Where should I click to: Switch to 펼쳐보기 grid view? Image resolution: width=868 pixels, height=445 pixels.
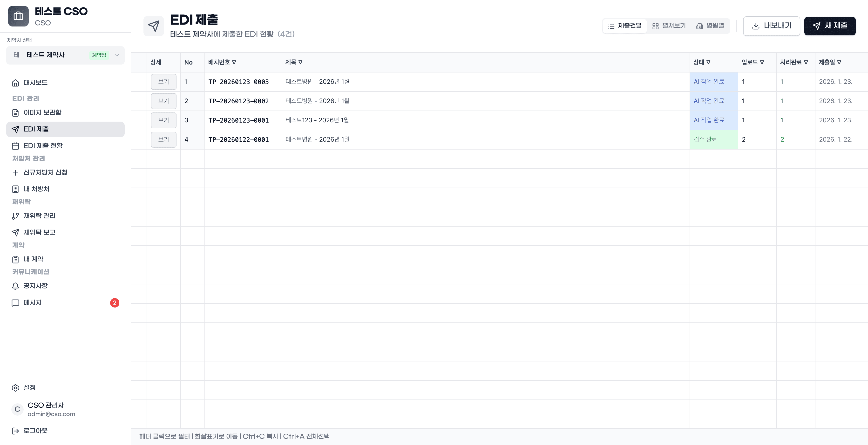669,26
